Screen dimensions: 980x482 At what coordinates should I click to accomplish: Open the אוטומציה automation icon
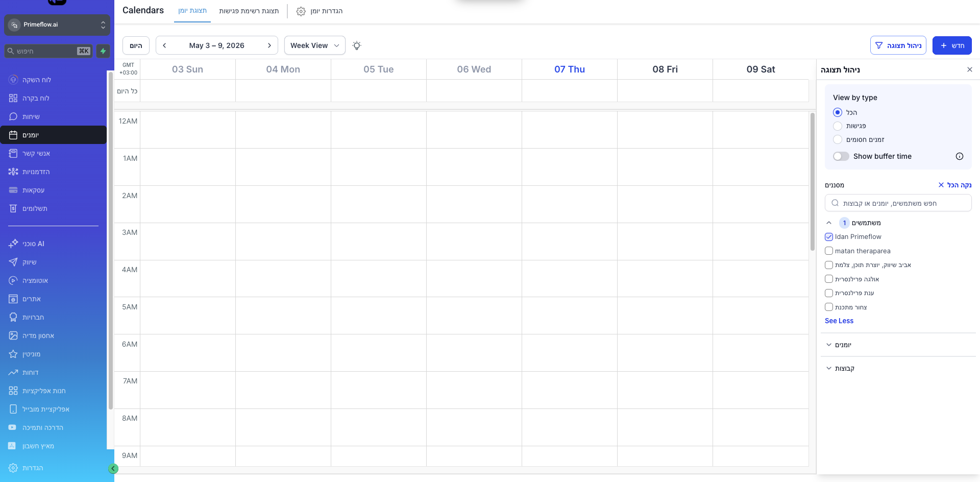point(13,280)
